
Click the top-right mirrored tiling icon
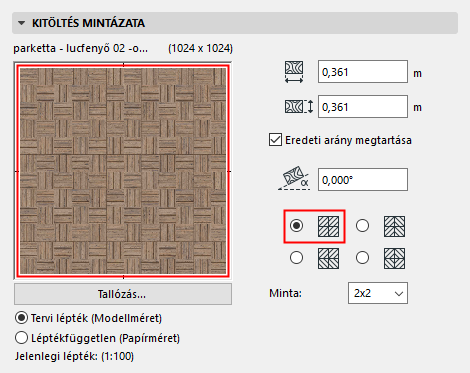[394, 226]
